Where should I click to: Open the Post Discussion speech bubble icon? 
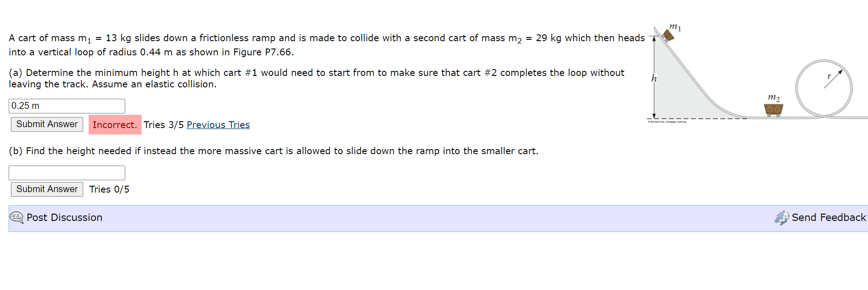click(16, 218)
